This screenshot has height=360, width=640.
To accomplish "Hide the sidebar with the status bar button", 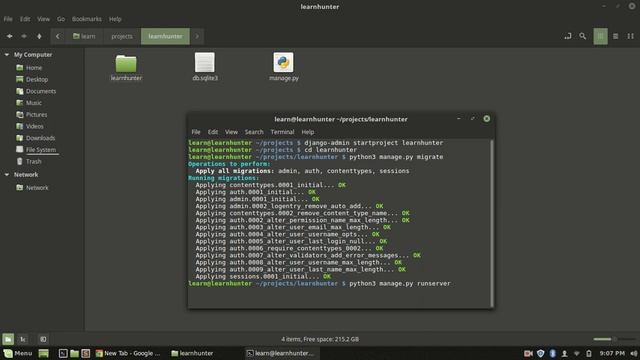I will click(x=43, y=339).
